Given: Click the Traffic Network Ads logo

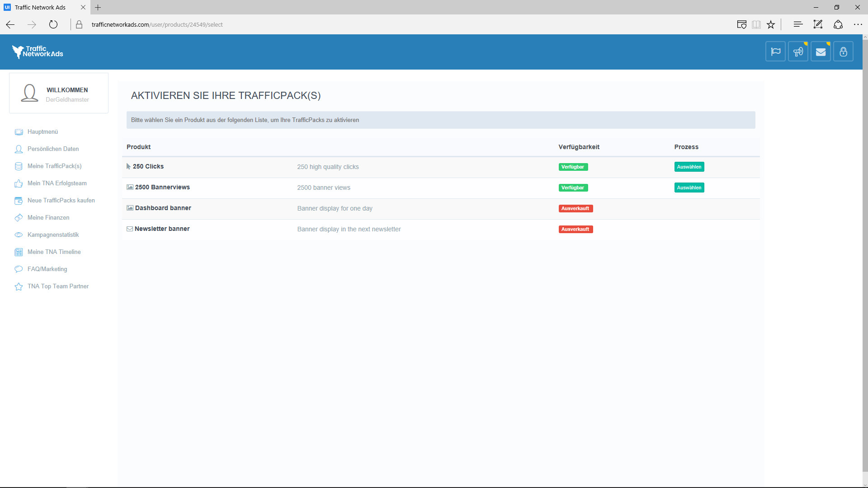Looking at the screenshot, I should [38, 52].
